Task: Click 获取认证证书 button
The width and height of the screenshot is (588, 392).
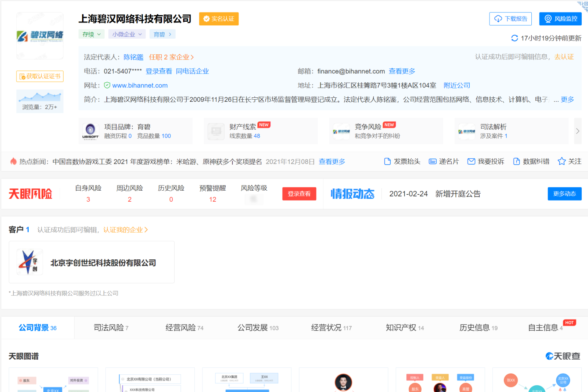Action: pos(40,76)
